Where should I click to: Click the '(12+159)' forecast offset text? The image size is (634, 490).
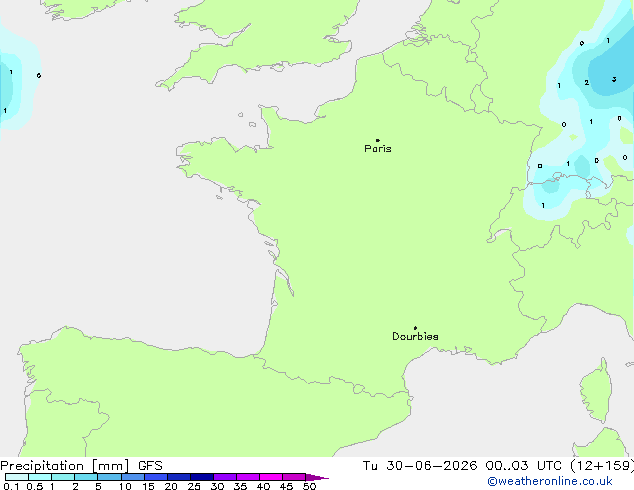602,466
